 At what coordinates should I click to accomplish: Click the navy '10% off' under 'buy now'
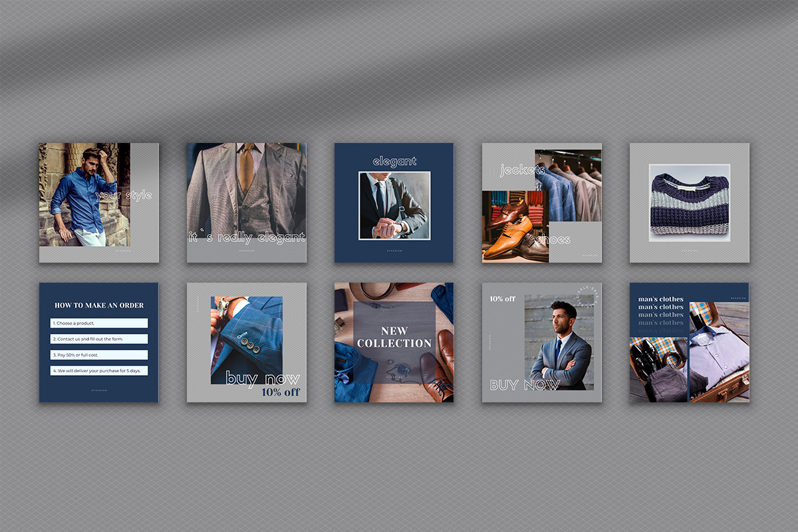(280, 392)
